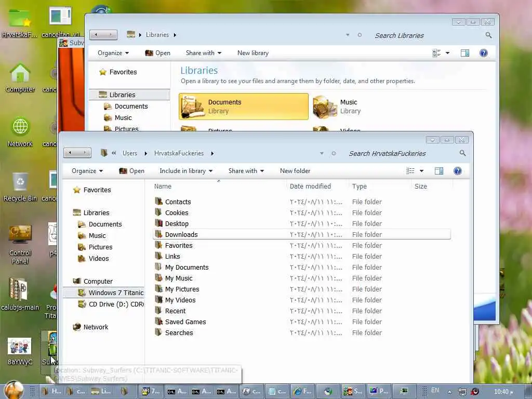Toggle preview pane in front window
532x399 pixels.
[438, 170]
